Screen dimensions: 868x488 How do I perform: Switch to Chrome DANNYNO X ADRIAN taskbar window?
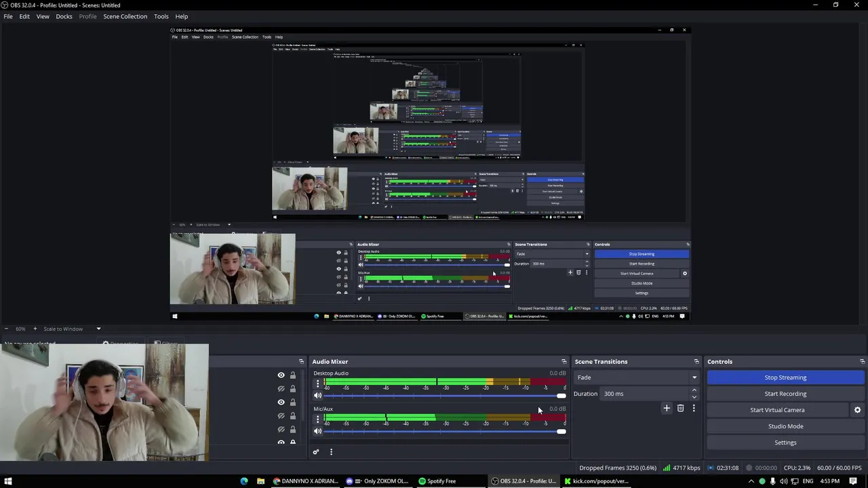click(x=306, y=481)
